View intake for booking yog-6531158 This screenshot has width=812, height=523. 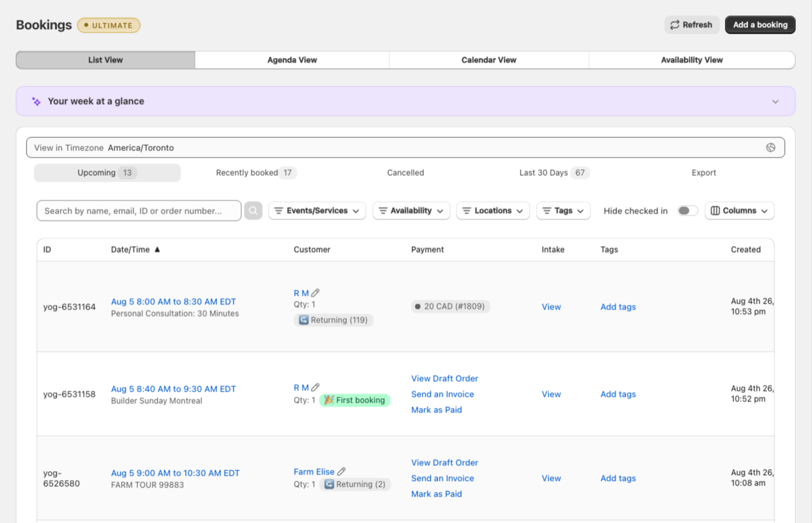(x=551, y=394)
